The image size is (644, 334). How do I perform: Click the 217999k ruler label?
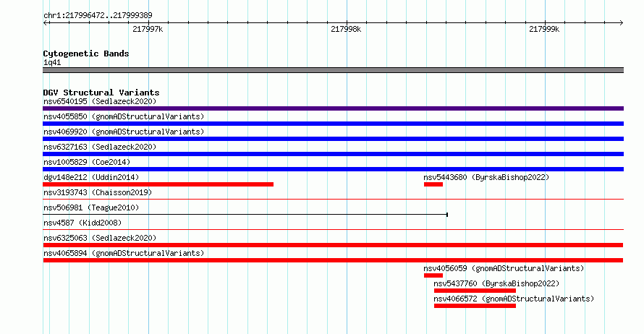[544, 29]
